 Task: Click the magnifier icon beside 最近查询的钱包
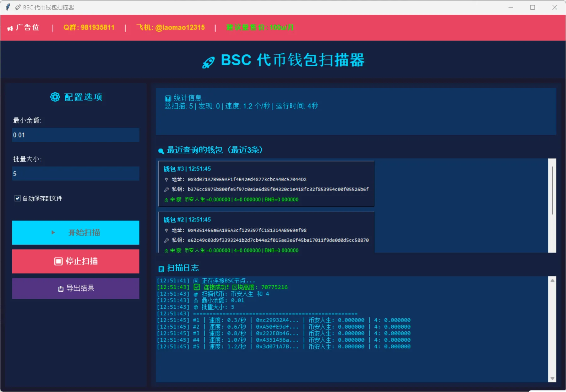point(161,151)
